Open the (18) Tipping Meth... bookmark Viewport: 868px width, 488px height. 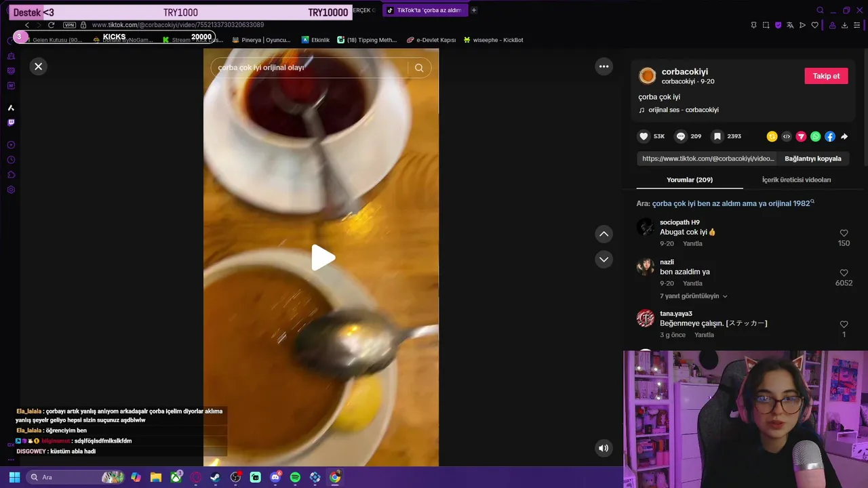(x=367, y=40)
